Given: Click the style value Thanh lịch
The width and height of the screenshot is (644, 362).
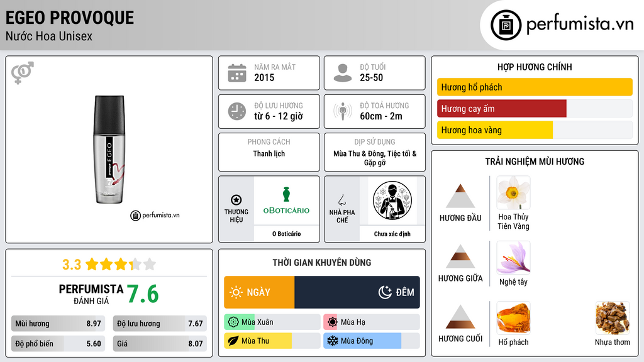Looking at the screenshot, I should coord(269,153).
